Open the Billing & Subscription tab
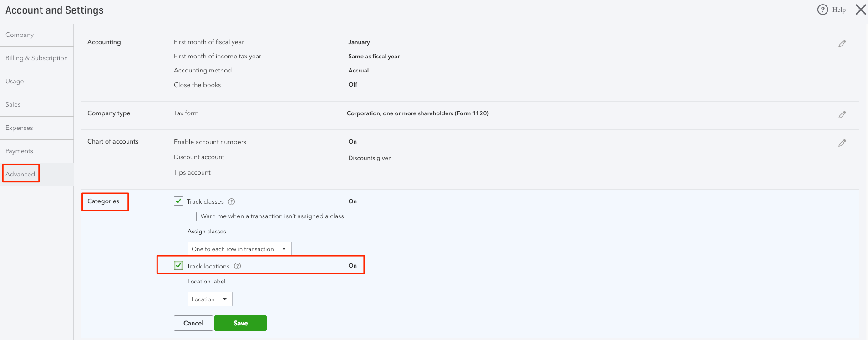The width and height of the screenshot is (868, 340). (x=36, y=58)
